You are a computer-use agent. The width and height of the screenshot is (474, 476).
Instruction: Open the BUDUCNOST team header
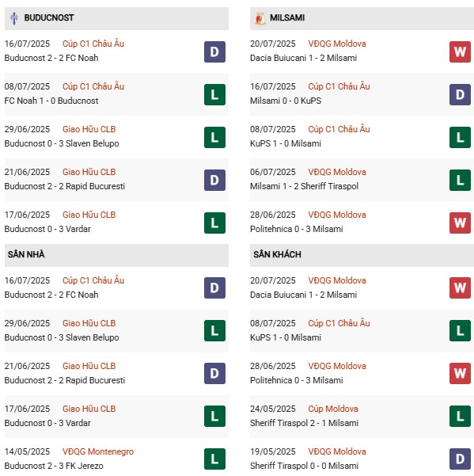tap(116, 18)
